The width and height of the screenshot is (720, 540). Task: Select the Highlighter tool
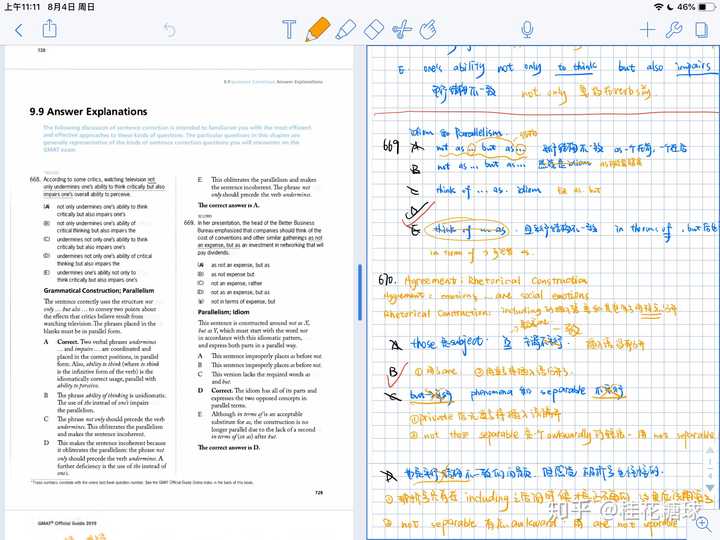pos(346,29)
